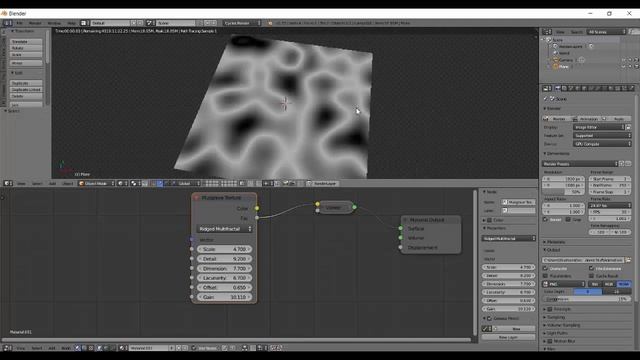Click New Layer in Grease Pencil panel
The width and height of the screenshot is (640, 360).
pyautogui.click(x=508, y=337)
